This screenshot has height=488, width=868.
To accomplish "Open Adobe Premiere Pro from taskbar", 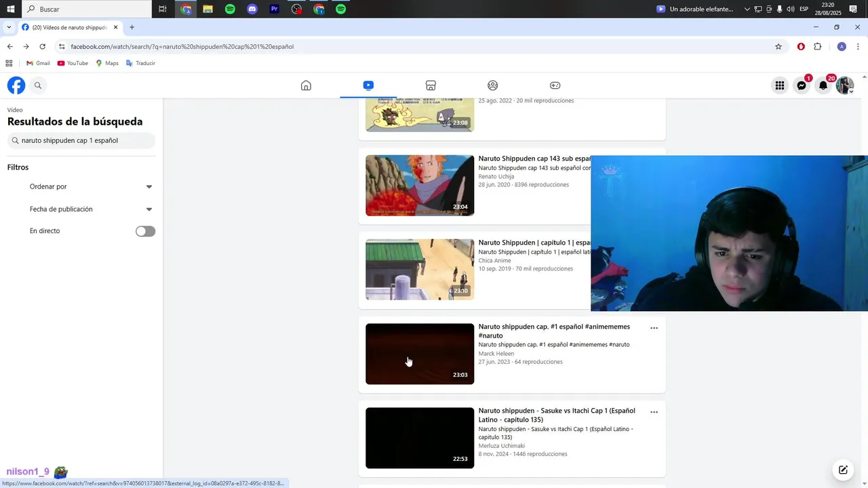I will tap(275, 9).
